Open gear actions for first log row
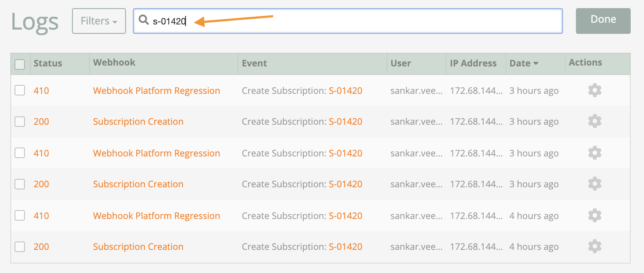Viewport: 644px width, 273px height. (x=595, y=90)
